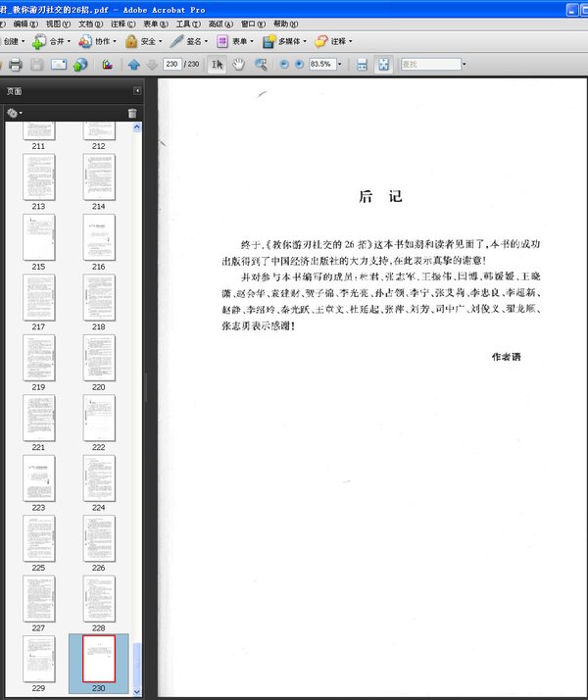Image resolution: width=588 pixels, height=700 pixels.
Task: Select page 223 thumbnail
Action: click(39, 478)
